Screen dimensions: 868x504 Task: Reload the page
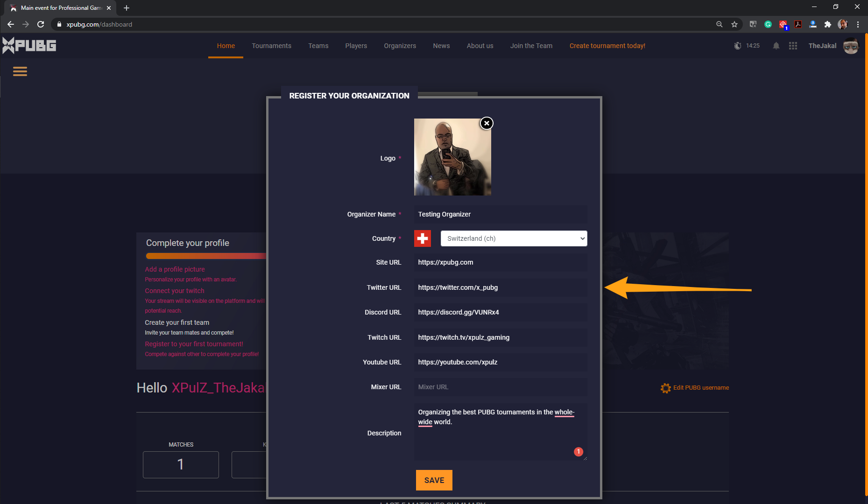(41, 24)
